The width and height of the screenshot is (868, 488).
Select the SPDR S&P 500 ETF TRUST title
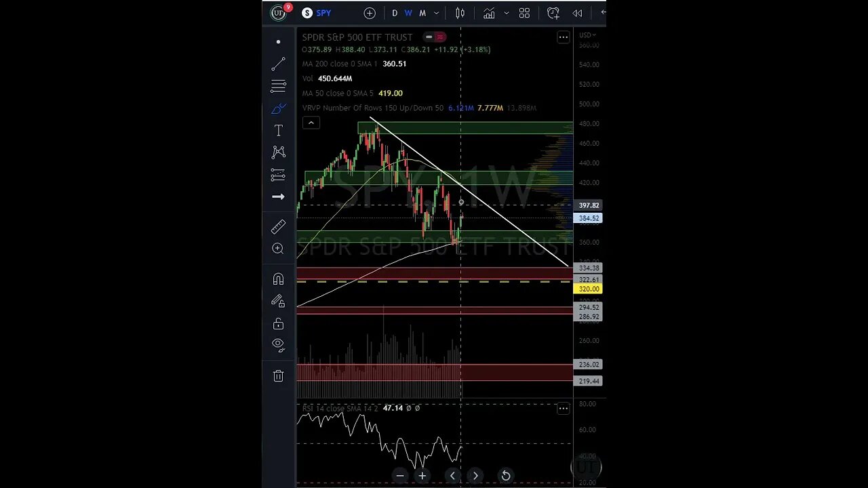tap(357, 37)
